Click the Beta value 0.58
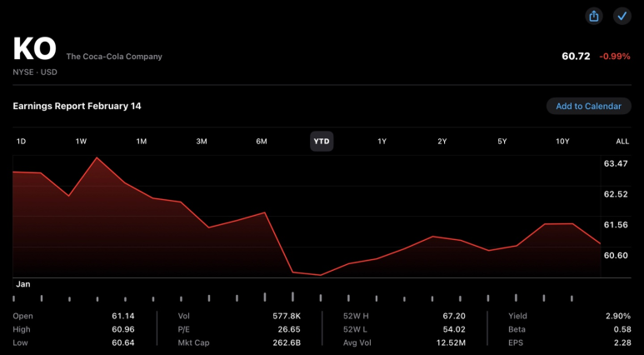The width and height of the screenshot is (644, 355). click(x=622, y=329)
